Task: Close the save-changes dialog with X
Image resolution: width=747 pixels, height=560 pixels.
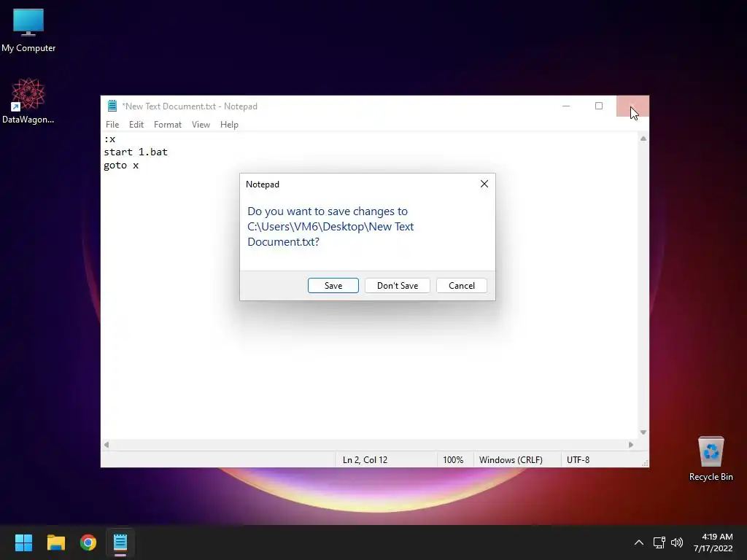Action: (484, 184)
